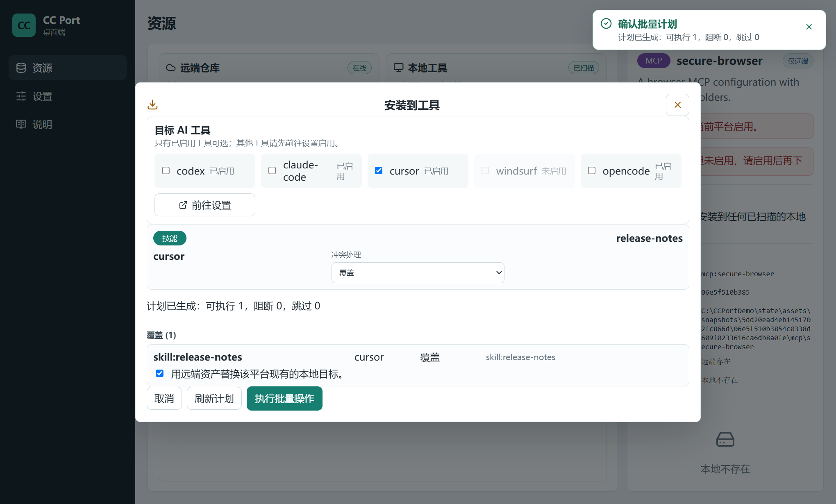The width and height of the screenshot is (836, 504).
Task: Open the 设置 sidebar item
Action: point(68,96)
